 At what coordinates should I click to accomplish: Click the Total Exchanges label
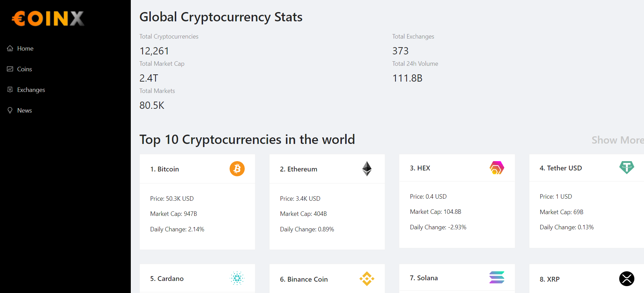point(413,36)
